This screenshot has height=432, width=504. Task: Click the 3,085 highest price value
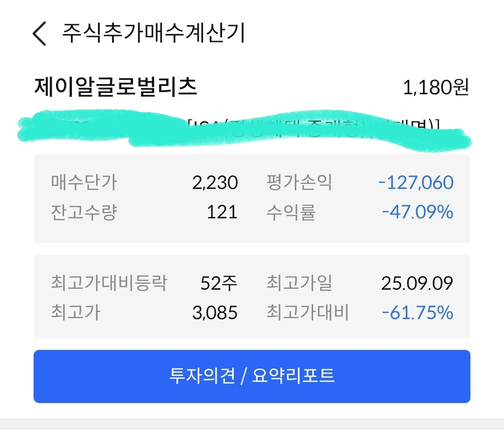(x=215, y=313)
